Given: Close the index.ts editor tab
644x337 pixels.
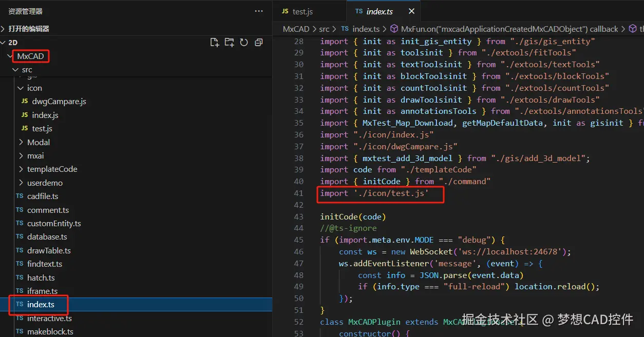Looking at the screenshot, I should (411, 11).
